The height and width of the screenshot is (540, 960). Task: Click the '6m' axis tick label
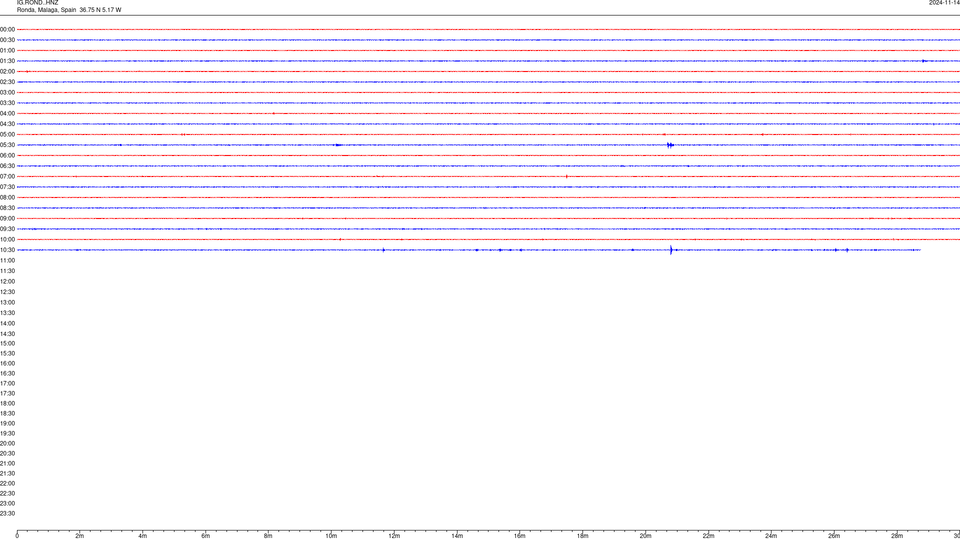pos(206,536)
